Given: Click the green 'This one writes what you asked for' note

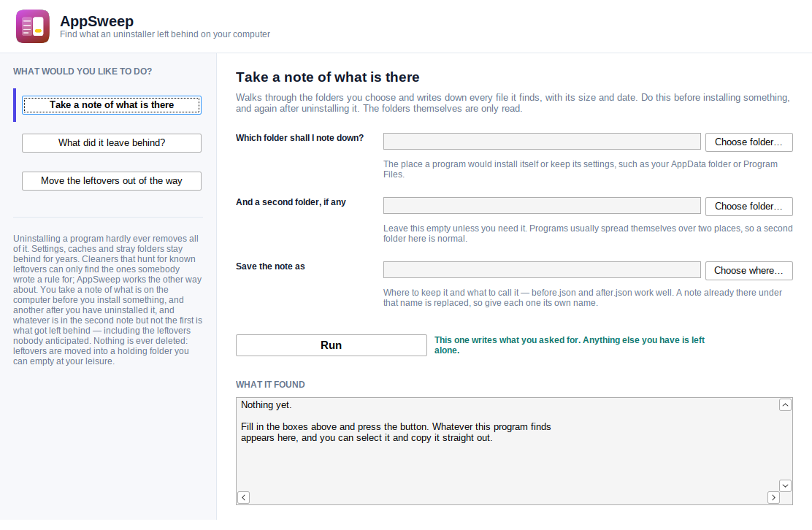Looking at the screenshot, I should [569, 345].
